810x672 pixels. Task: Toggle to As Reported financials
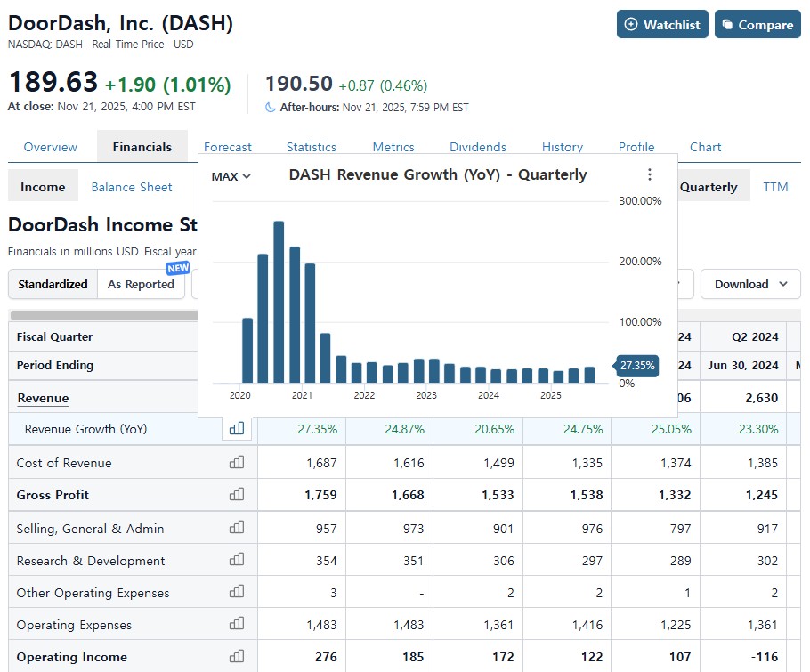click(141, 285)
